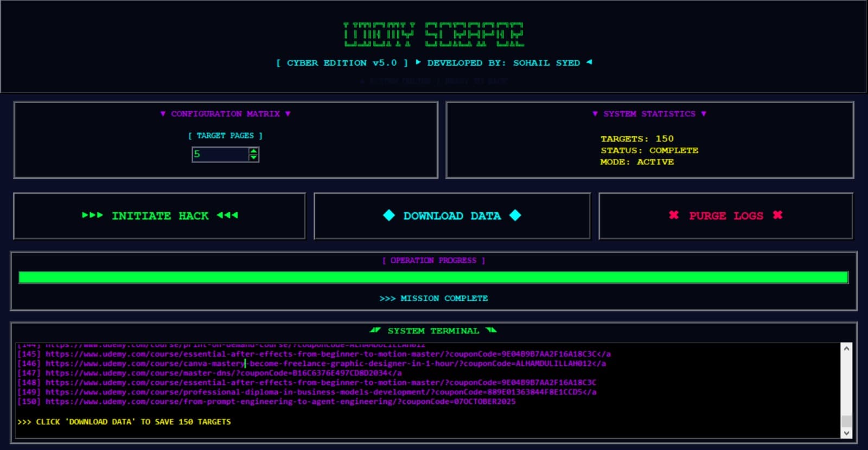This screenshot has width=868, height=450.
Task: Click the Download Data button
Action: tap(452, 216)
